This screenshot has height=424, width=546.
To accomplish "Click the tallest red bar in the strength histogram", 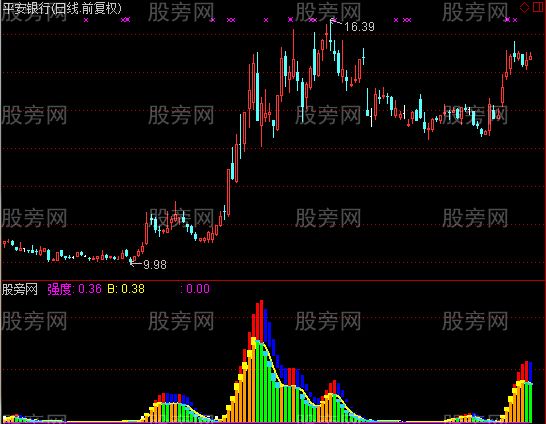I will (261, 320).
